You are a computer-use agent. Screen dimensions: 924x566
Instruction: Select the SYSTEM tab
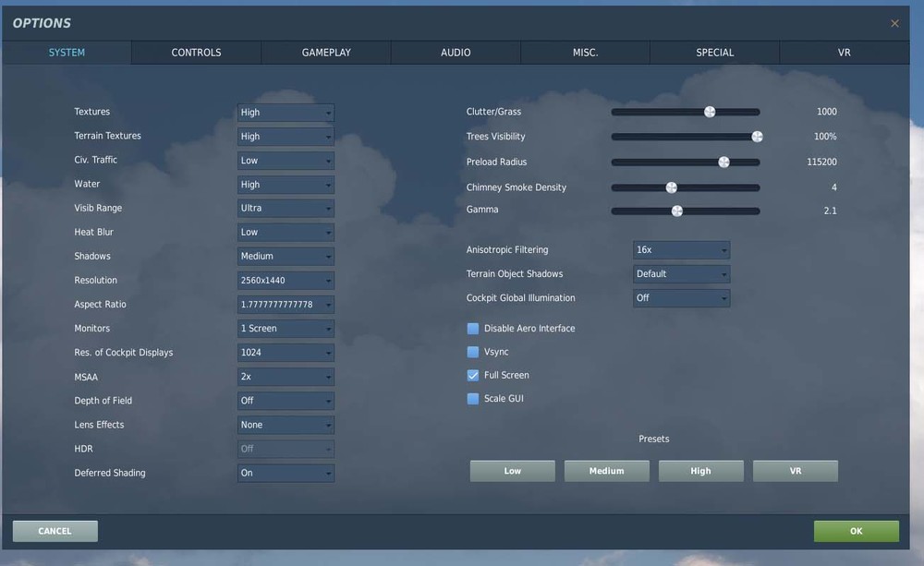click(67, 53)
